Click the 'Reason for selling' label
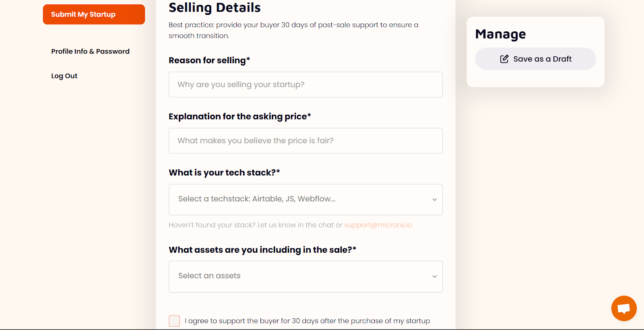Viewport: 644px width, 330px height. coord(209,60)
